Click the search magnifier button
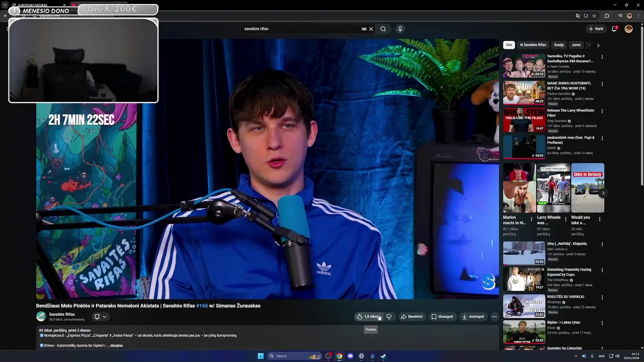 point(383,29)
